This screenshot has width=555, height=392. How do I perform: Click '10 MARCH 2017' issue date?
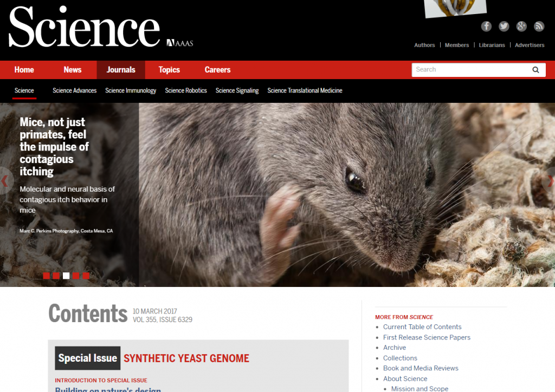(x=154, y=311)
